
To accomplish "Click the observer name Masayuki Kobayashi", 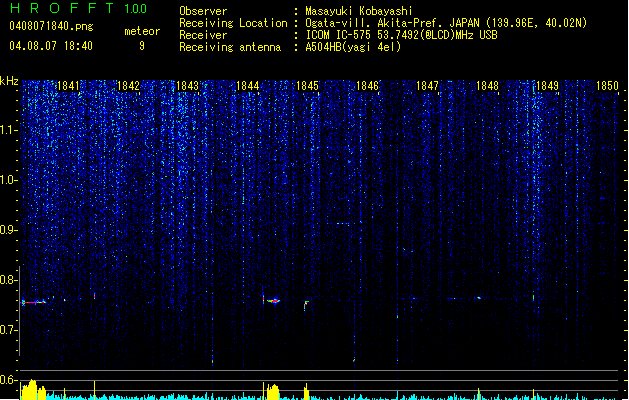I will pos(359,11).
